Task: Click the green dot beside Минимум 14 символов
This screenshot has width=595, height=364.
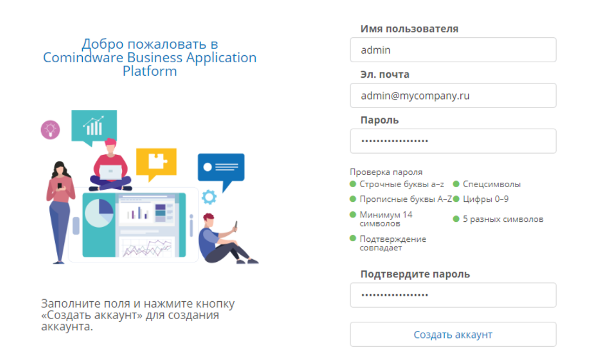Action: point(353,215)
